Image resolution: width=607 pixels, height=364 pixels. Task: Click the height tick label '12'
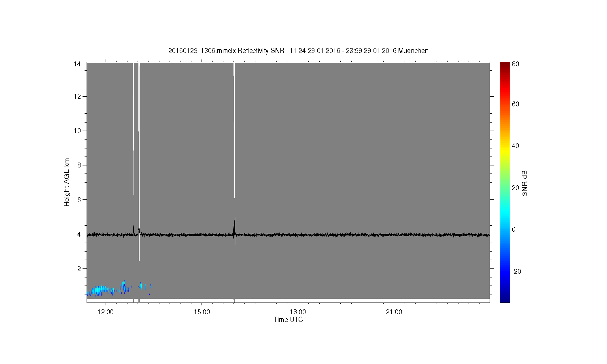tap(77, 96)
